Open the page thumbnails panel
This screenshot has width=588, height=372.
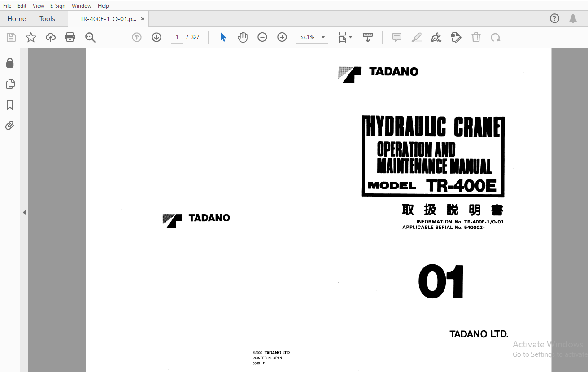[x=10, y=84]
